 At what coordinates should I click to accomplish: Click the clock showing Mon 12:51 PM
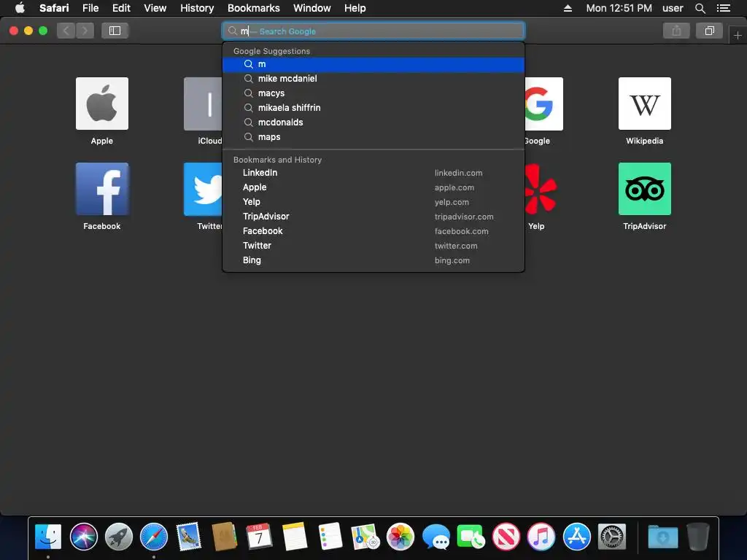(619, 8)
